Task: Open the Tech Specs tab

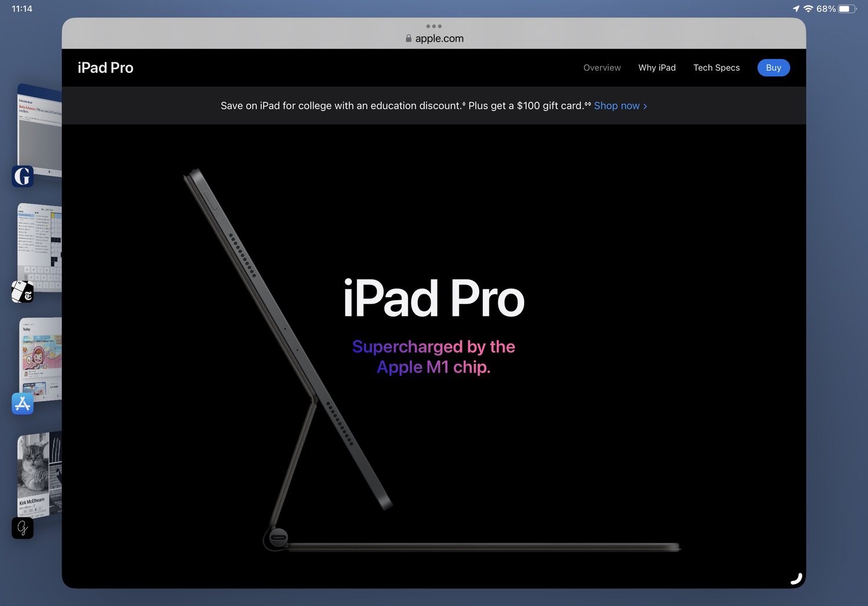Action: [x=716, y=68]
